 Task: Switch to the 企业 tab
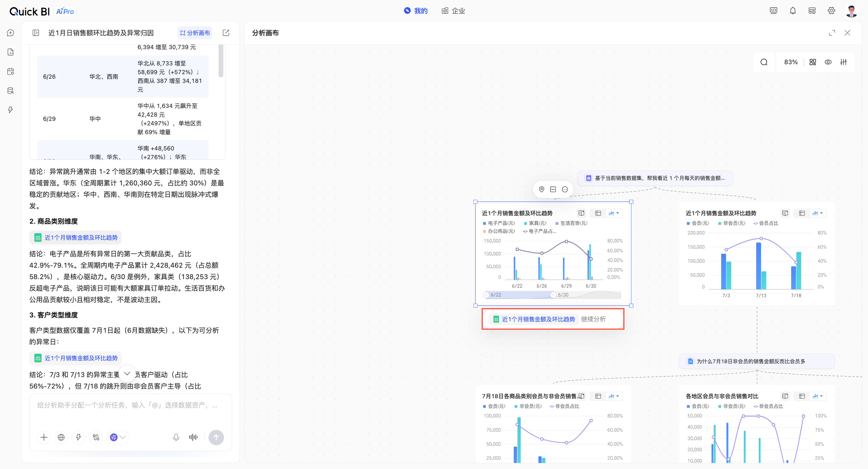(453, 11)
